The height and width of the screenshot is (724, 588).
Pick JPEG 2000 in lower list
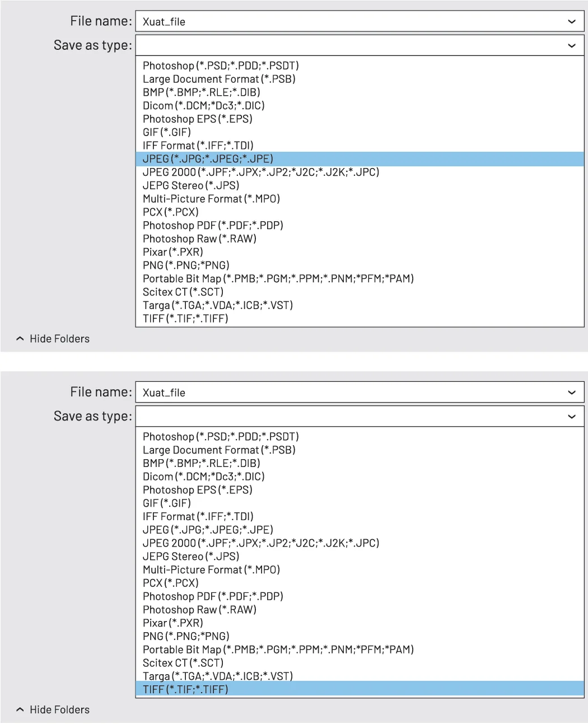pyautogui.click(x=261, y=543)
